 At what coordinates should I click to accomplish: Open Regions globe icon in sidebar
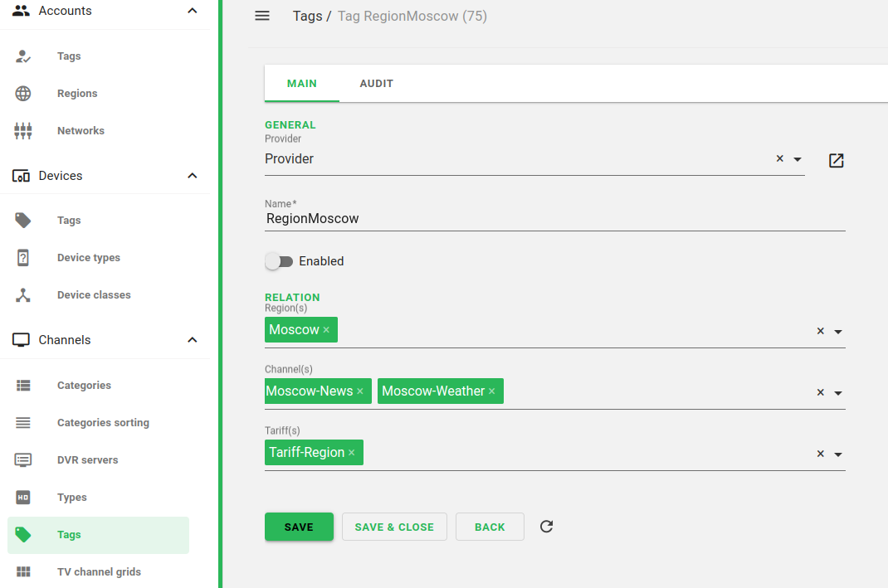coord(23,94)
